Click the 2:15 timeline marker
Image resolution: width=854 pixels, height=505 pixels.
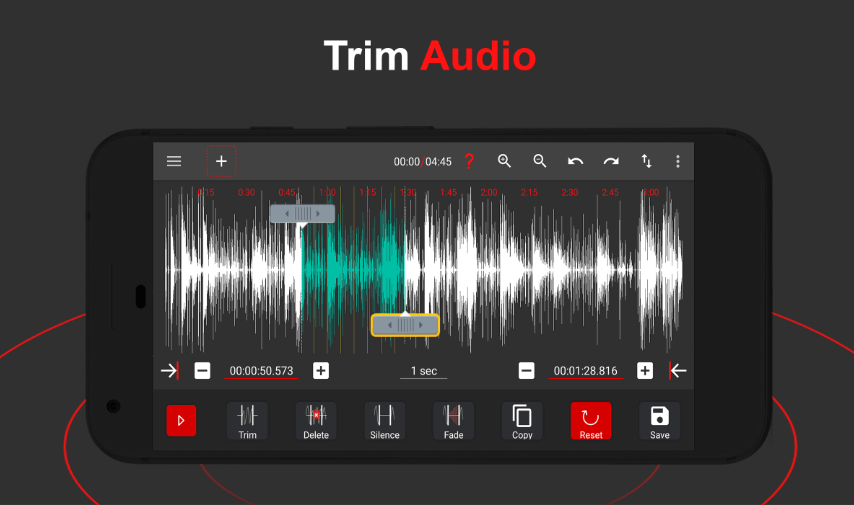pos(529,192)
